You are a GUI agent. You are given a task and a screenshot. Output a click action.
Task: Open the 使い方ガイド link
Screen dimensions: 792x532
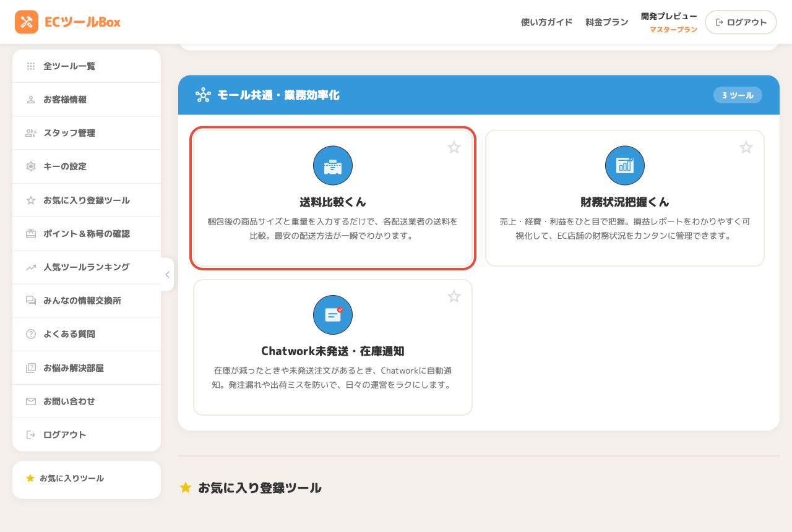tap(547, 22)
